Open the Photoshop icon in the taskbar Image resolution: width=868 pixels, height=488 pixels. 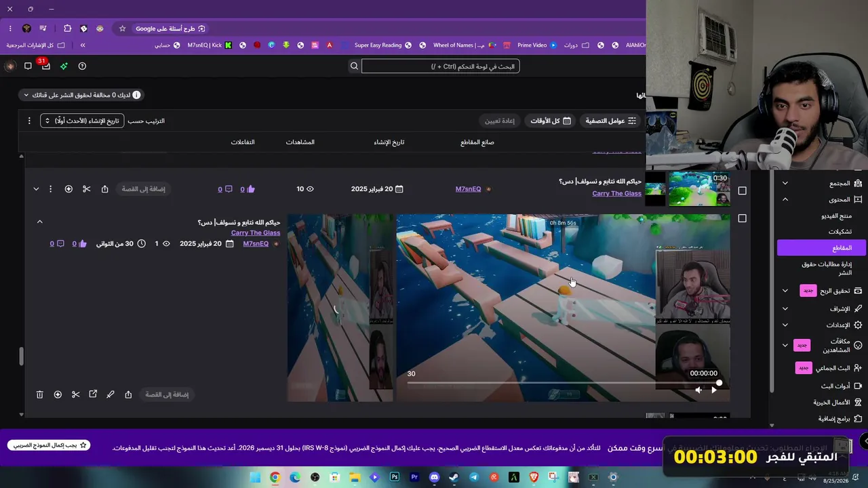pos(395,477)
